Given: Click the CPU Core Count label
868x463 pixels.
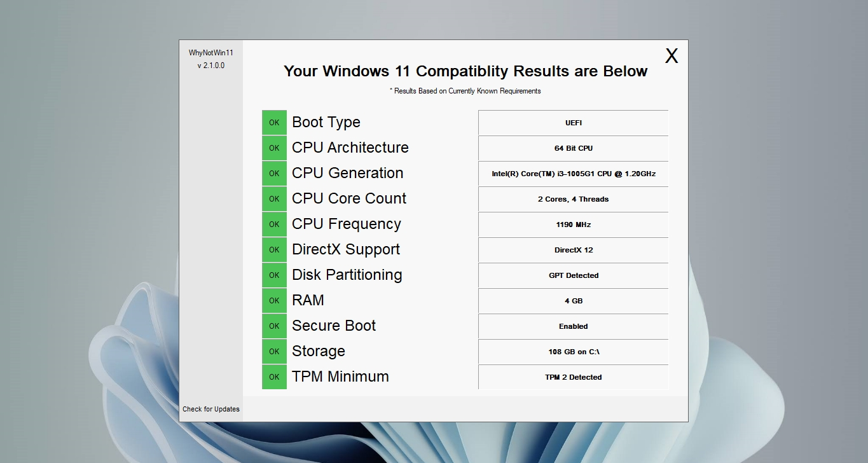Looking at the screenshot, I should click(349, 198).
